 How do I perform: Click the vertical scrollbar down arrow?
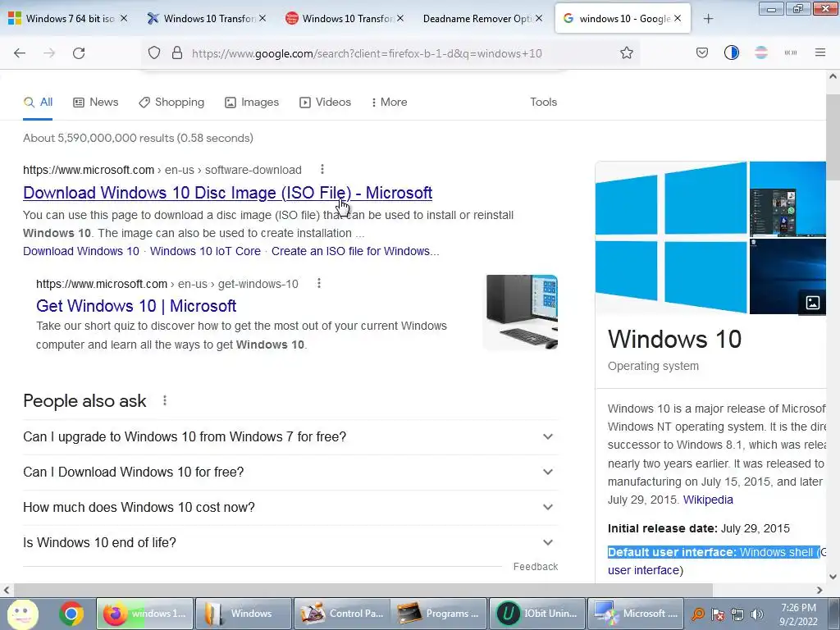coord(833,577)
